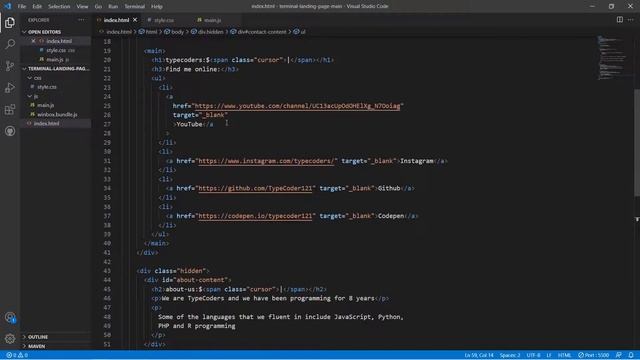Open the File menu
The height and width of the screenshot is (360, 640).
pyautogui.click(x=22, y=6)
